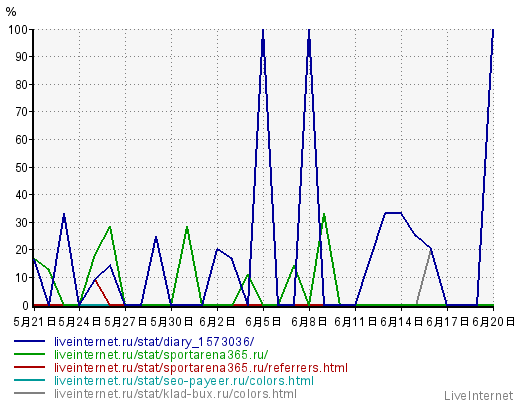Click the 5月21日 axis date label
Screen dimensions: 520x405
(x=35, y=322)
